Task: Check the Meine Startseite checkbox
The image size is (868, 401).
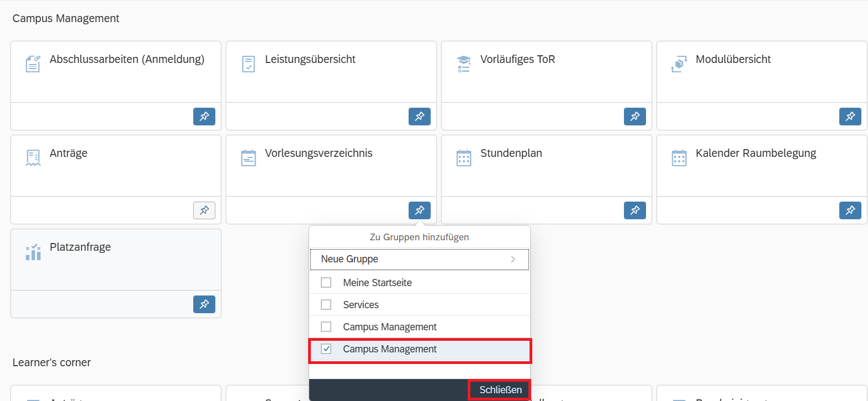Action: [326, 283]
